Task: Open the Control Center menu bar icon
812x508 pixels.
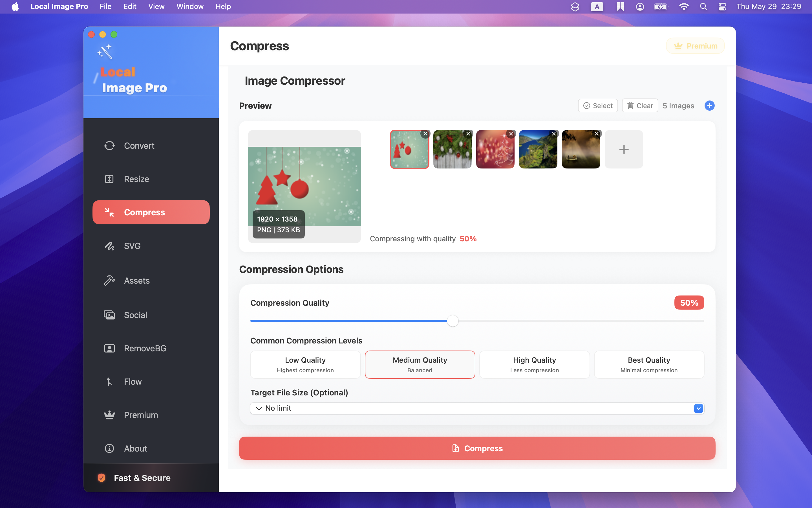Action: pyautogui.click(x=722, y=7)
